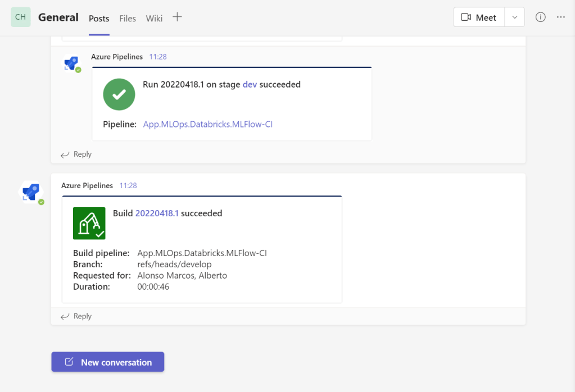Viewport: 575px width, 392px height.
Task: Click Azure Pipelines avatar on second post
Action: point(31,192)
